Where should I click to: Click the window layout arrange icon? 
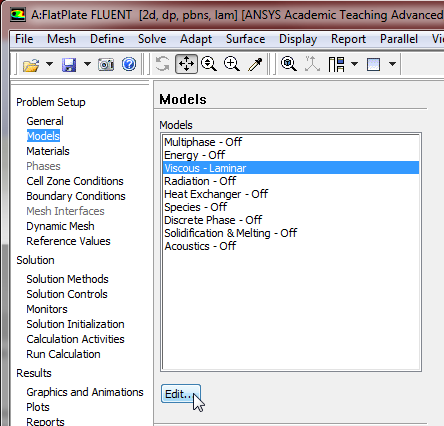336,64
